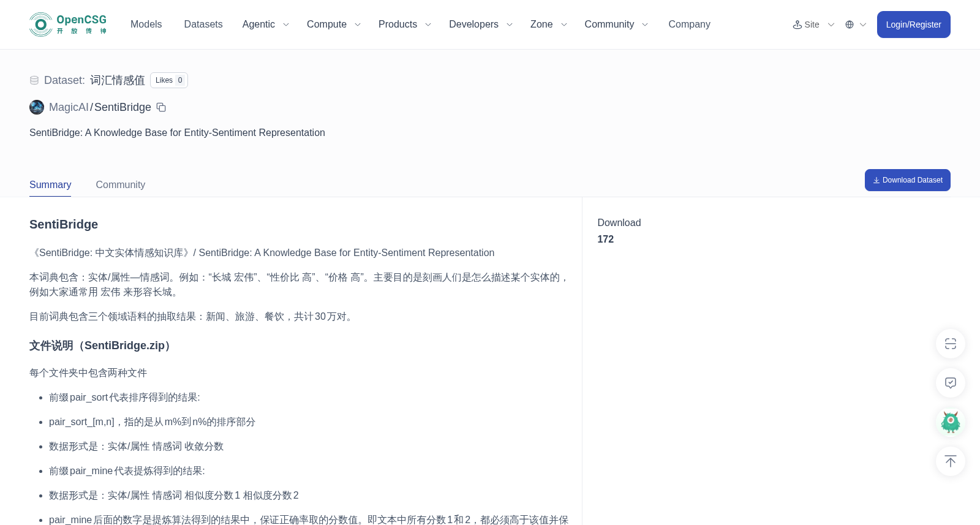Open the Models nav item
The height and width of the screenshot is (525, 980).
[x=146, y=25]
